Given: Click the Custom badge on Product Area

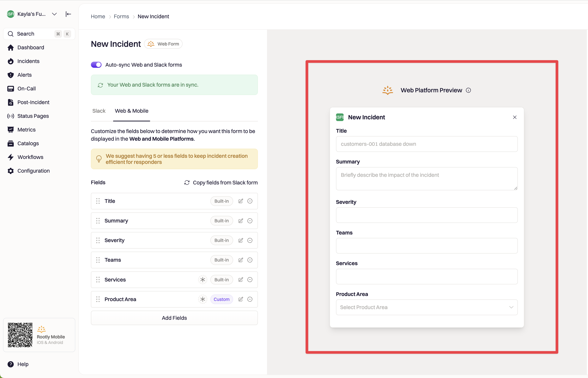Looking at the screenshot, I should pyautogui.click(x=221, y=299).
